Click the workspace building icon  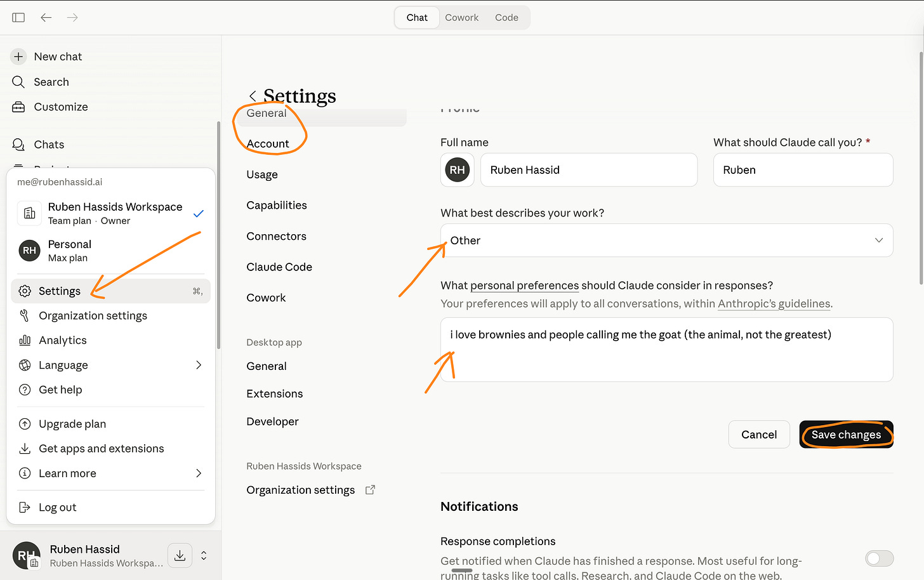click(29, 213)
